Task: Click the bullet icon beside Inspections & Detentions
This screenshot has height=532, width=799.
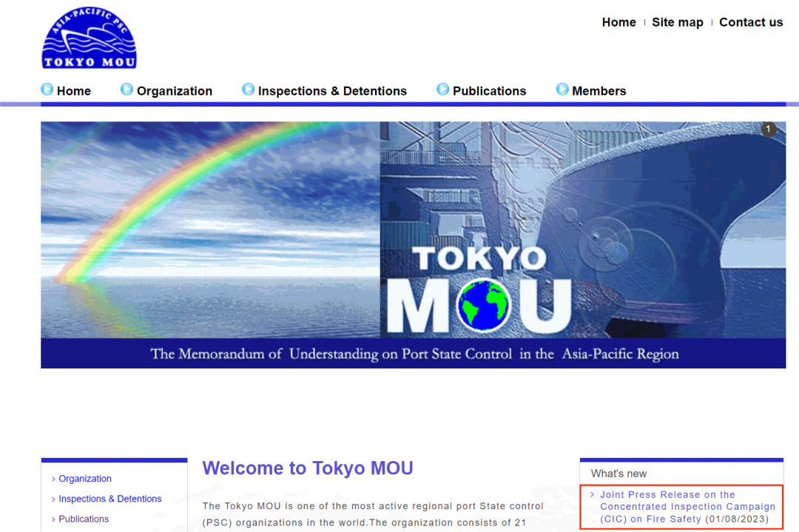Action: click(248, 90)
